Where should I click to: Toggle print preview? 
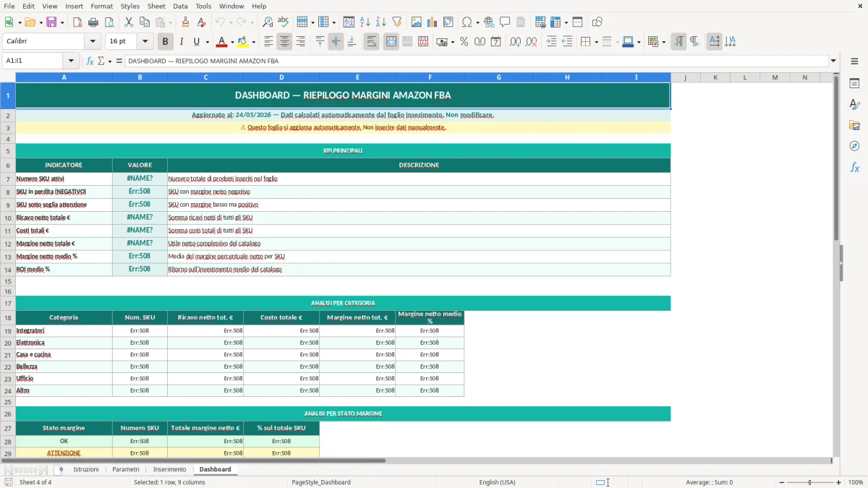coord(108,22)
